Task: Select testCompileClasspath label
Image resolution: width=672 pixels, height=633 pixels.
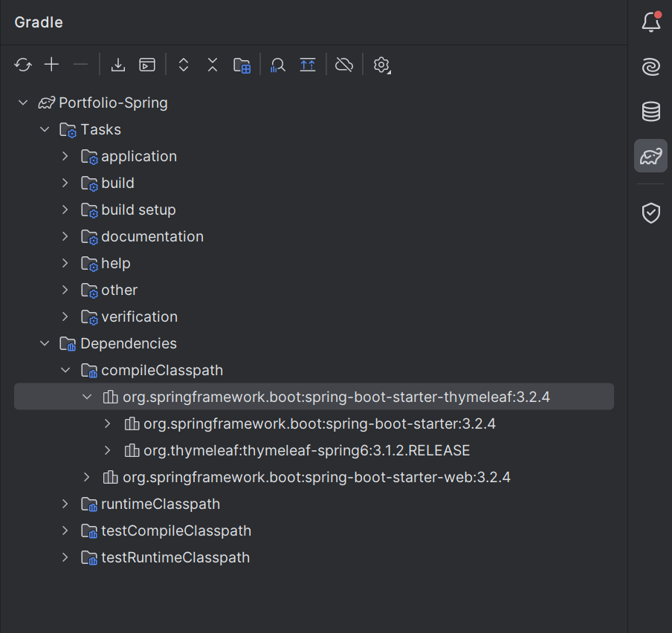Action: [176, 531]
